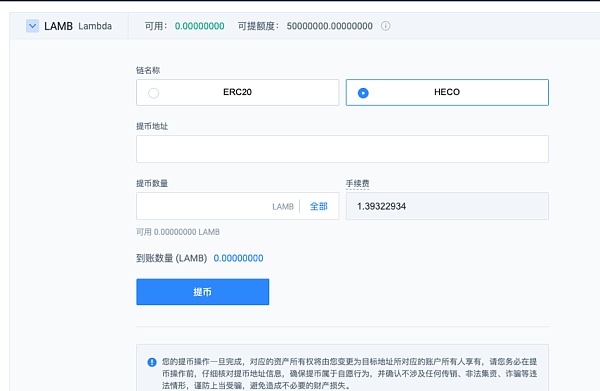Click the 手续费 fee field showing 1.39322934
The width and height of the screenshot is (600, 391).
point(447,206)
